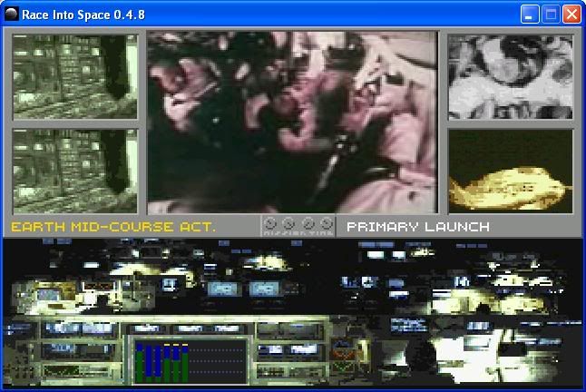Click the leftmost mission time clock dial

click(x=270, y=223)
